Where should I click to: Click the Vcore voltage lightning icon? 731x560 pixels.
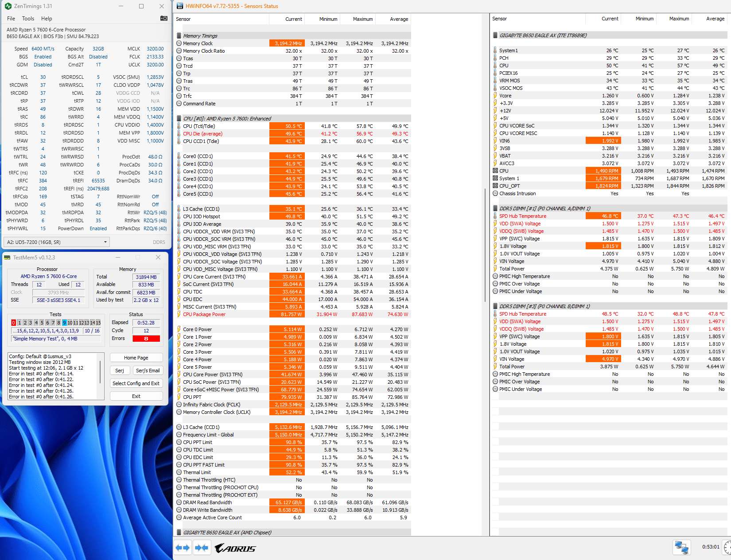[x=495, y=96]
